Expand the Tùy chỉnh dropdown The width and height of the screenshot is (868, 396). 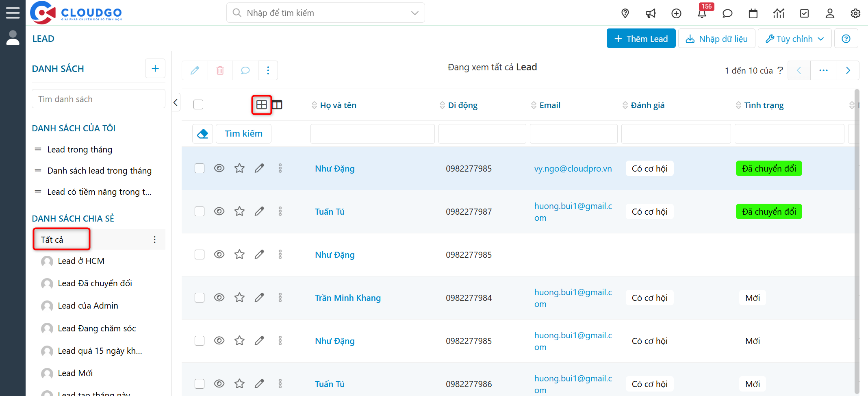(794, 39)
